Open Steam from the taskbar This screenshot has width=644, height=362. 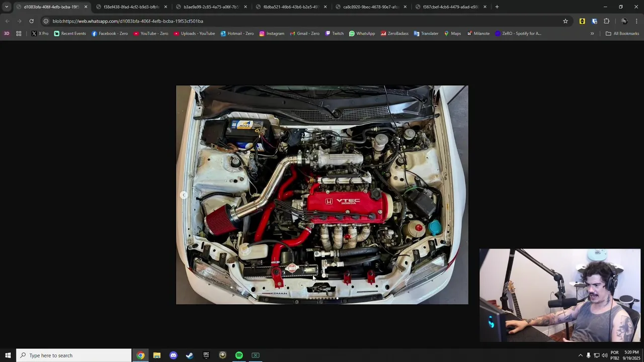click(x=190, y=355)
